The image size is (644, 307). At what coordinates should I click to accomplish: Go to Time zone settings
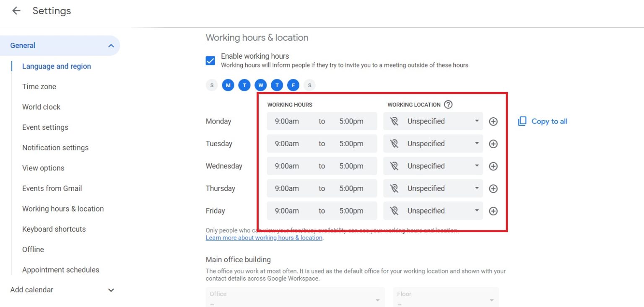click(x=39, y=87)
